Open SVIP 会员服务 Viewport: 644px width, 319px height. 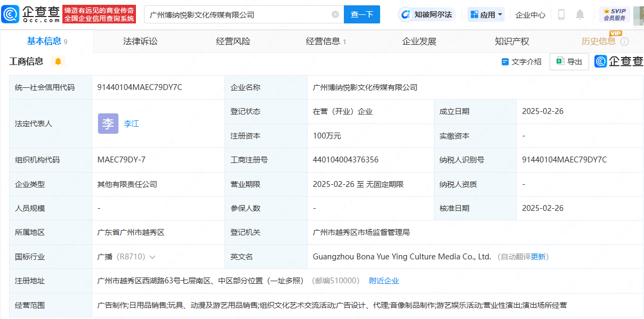[x=615, y=14]
